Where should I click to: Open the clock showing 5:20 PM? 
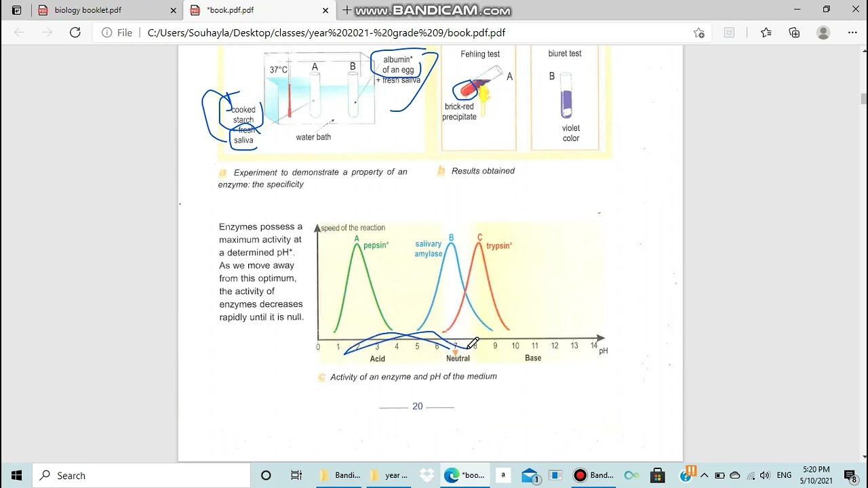point(816,475)
